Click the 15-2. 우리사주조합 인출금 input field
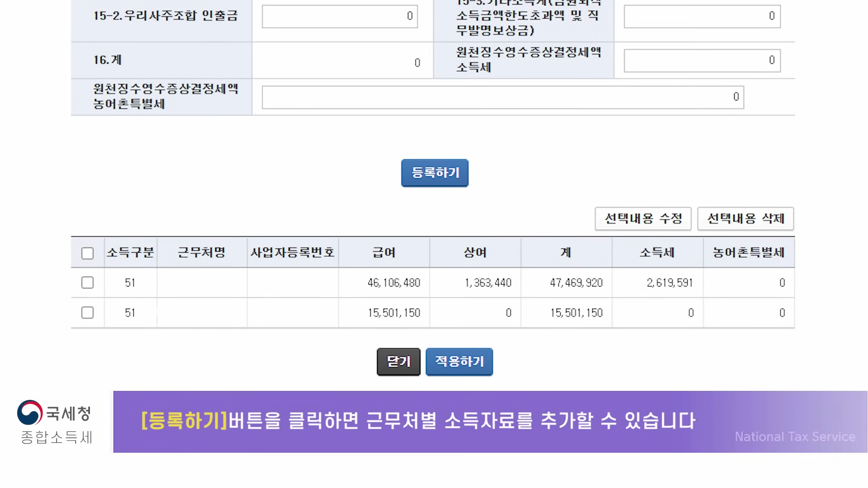Viewport: 868px width, 488px height. pyautogui.click(x=340, y=16)
